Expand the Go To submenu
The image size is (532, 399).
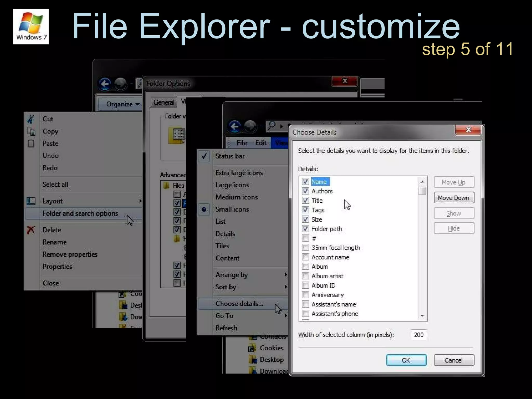[286, 316]
